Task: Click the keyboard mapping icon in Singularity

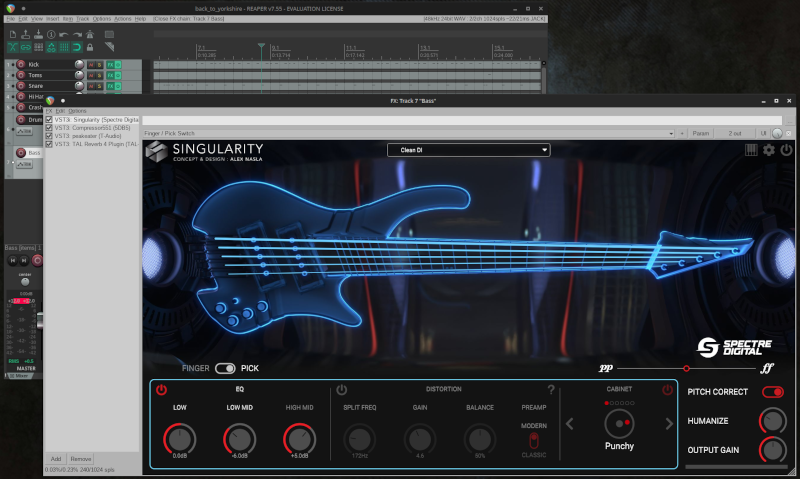Action: click(x=751, y=150)
